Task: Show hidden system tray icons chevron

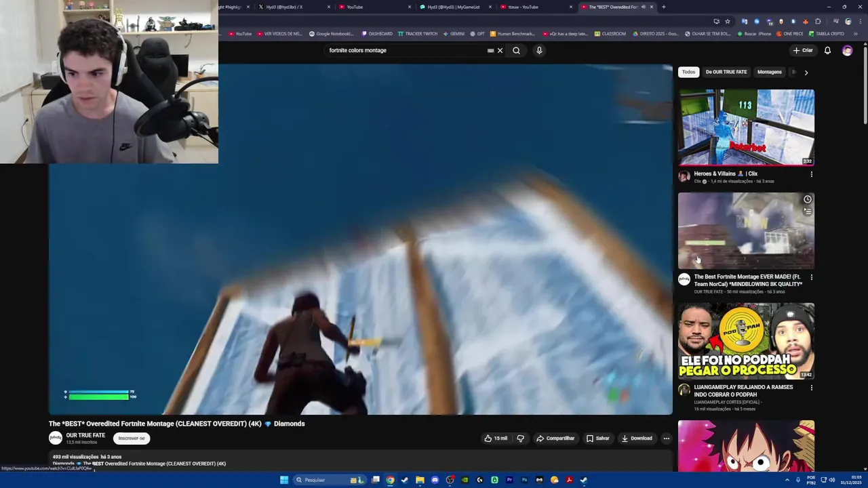Action: point(787,480)
